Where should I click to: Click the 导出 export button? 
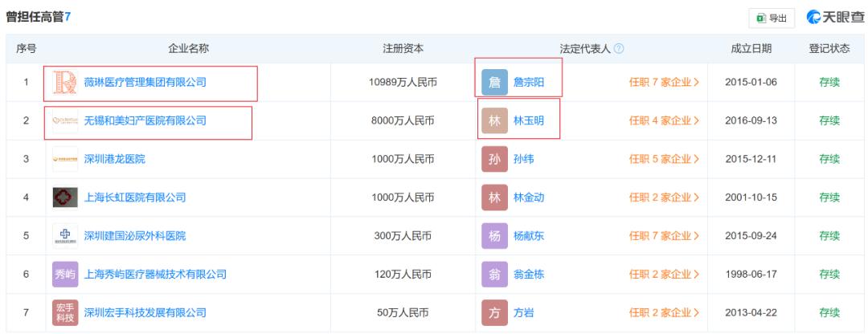tap(772, 18)
